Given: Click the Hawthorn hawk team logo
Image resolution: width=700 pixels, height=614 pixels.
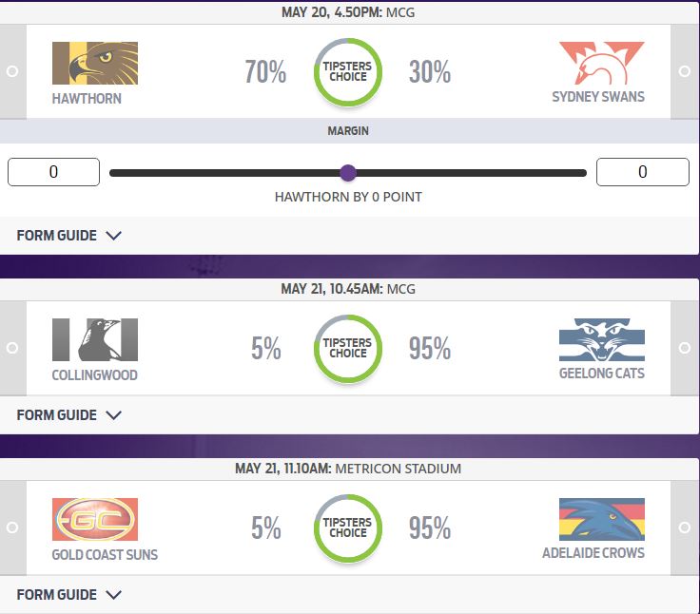Looking at the screenshot, I should 95,64.
